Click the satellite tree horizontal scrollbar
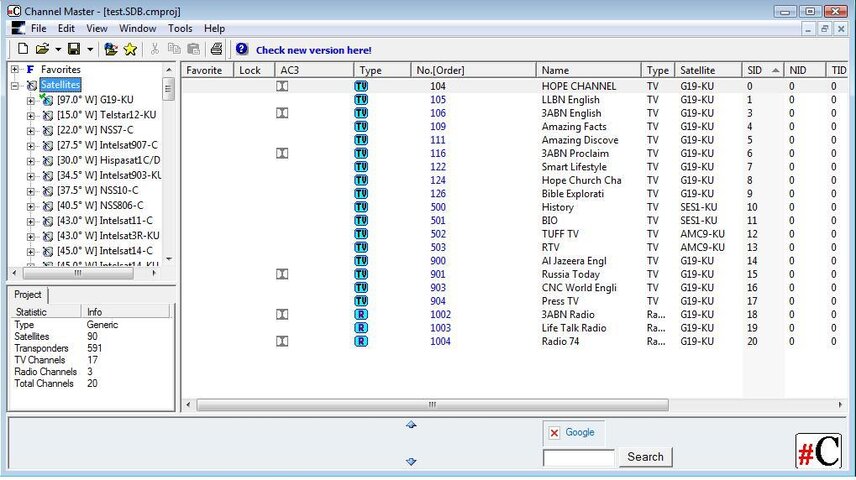The height and width of the screenshot is (480, 856). click(78, 272)
